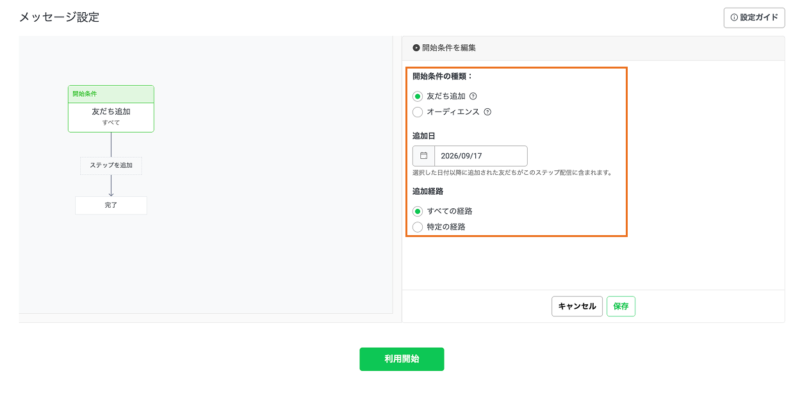
Task: Click help icon next to 友だち追加
Action: coord(473,96)
